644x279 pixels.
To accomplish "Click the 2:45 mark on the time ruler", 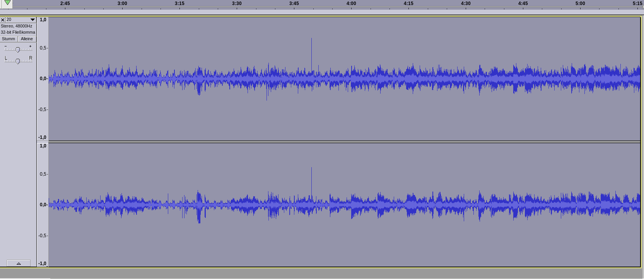I will 65,3.
